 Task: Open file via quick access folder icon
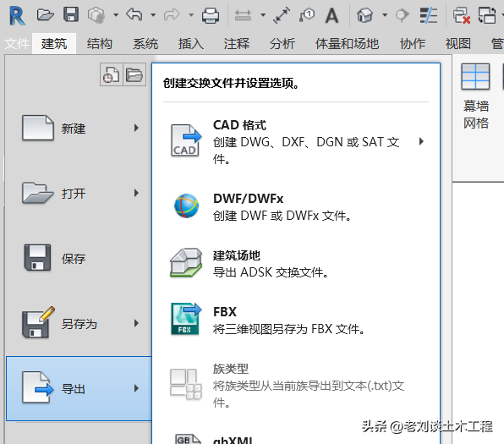(x=45, y=14)
